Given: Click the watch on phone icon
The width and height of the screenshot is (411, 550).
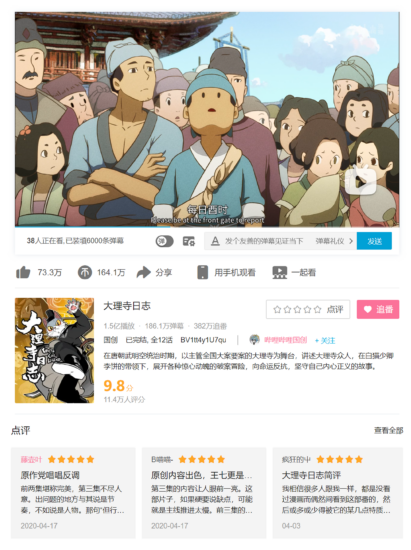Looking at the screenshot, I should 202,272.
